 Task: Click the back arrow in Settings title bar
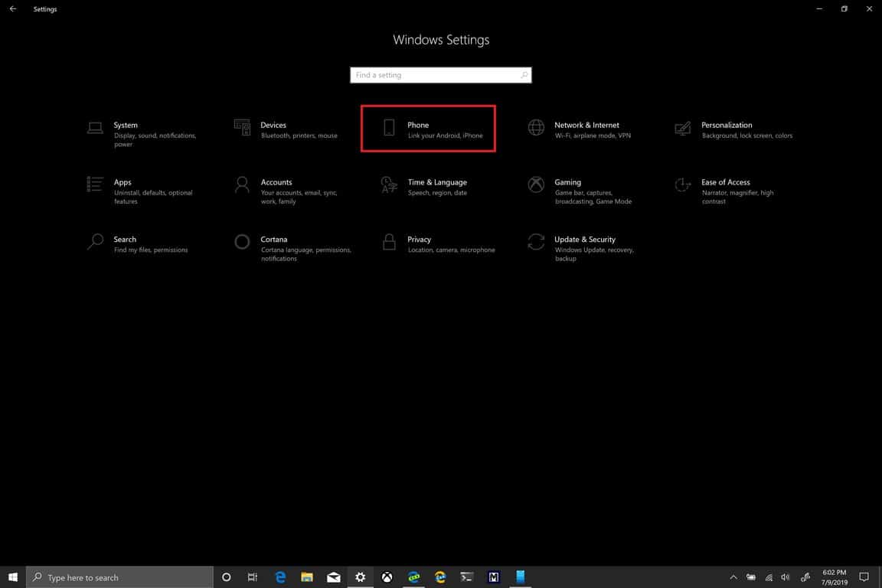click(12, 9)
